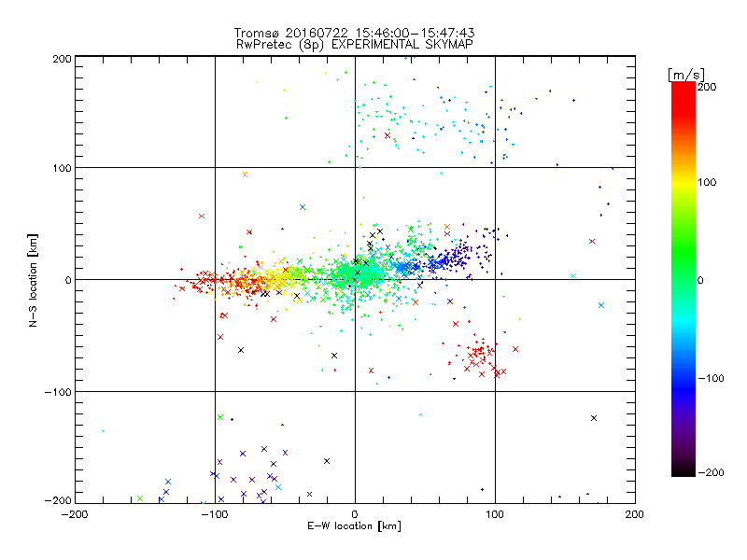Click the x-axis tick label '-200'
Viewport: 747px width, 560px height.
tap(75, 514)
